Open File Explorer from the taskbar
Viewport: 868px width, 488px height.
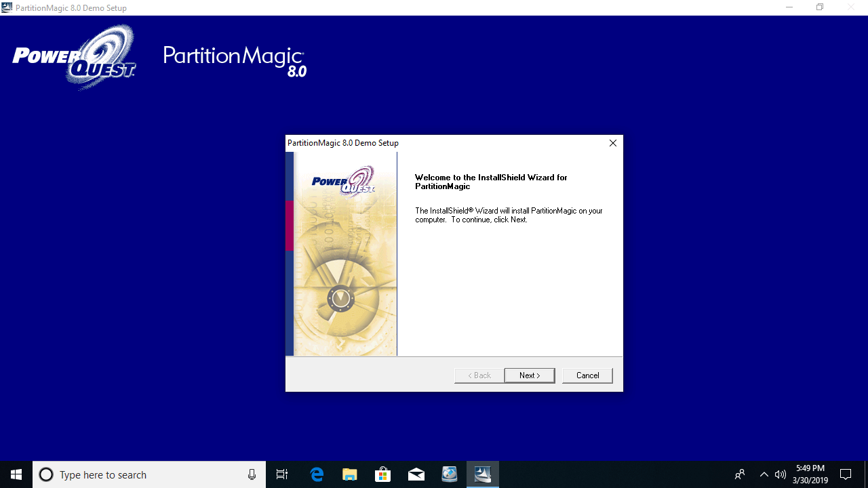pyautogui.click(x=350, y=474)
